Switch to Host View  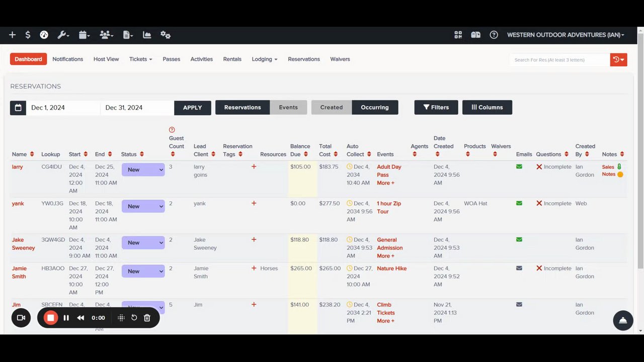pos(106,59)
